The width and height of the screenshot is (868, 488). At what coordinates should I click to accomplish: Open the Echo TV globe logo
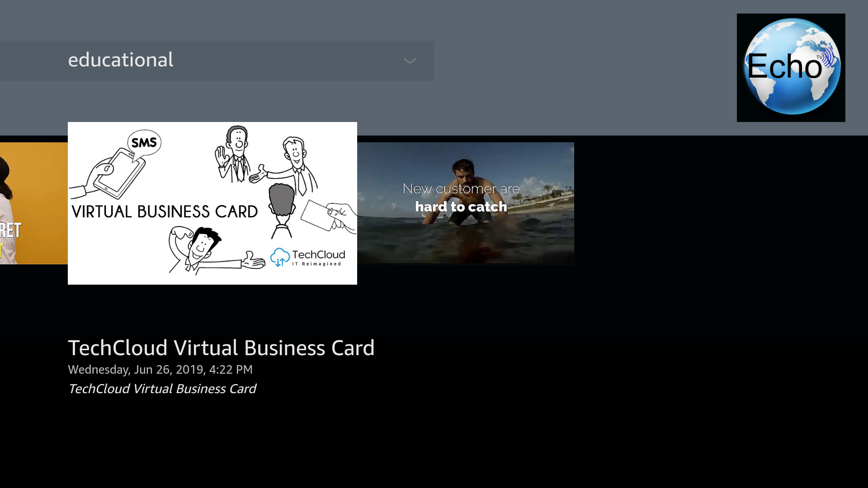791,68
